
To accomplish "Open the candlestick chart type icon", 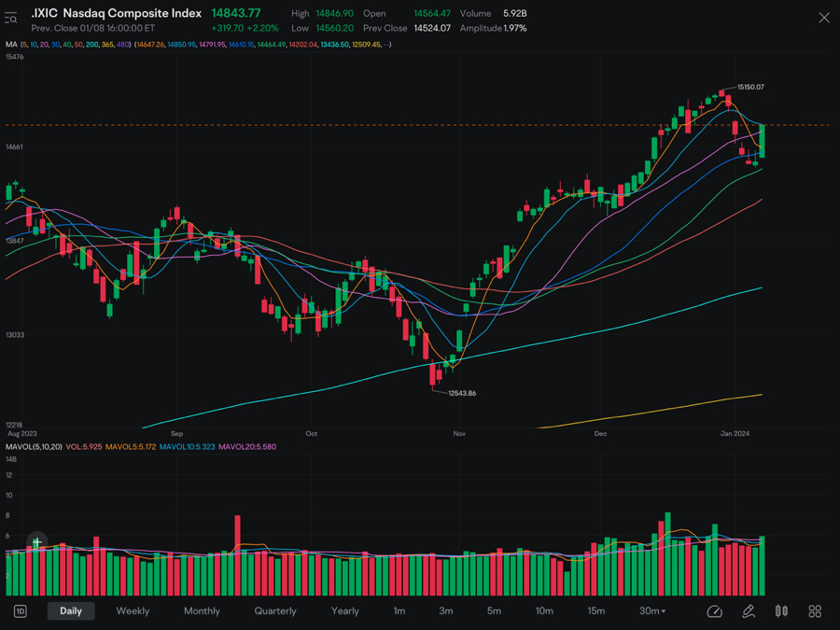I will pyautogui.click(x=781, y=611).
